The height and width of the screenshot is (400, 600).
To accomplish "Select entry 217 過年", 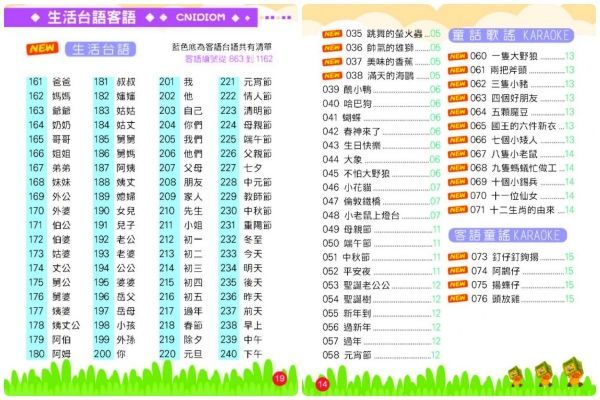I will tap(181, 311).
